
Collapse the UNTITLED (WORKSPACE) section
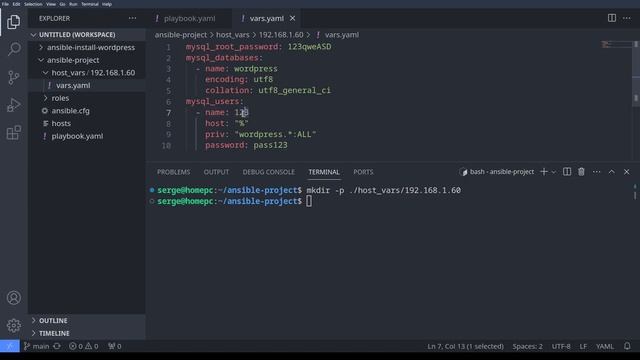click(x=87, y=35)
